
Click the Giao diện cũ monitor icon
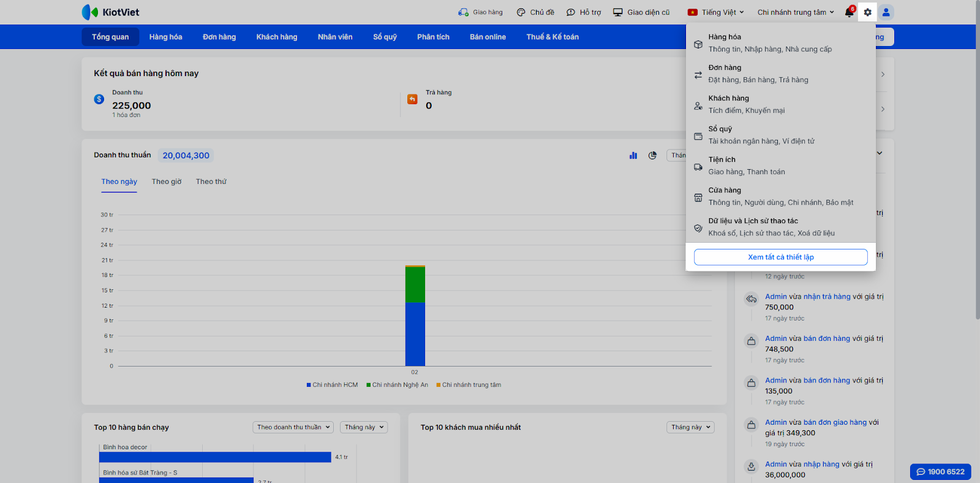(618, 12)
